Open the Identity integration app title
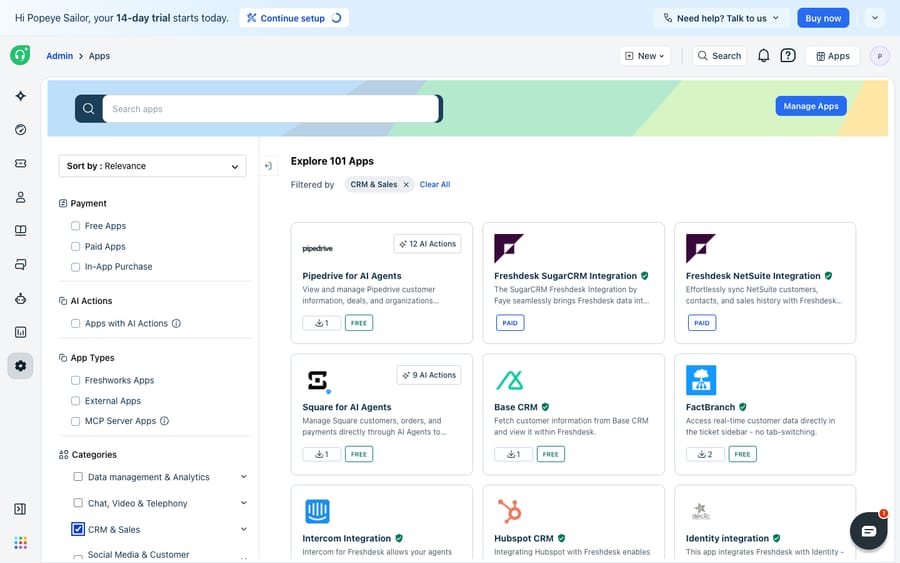The width and height of the screenshot is (900, 563). [x=727, y=538]
